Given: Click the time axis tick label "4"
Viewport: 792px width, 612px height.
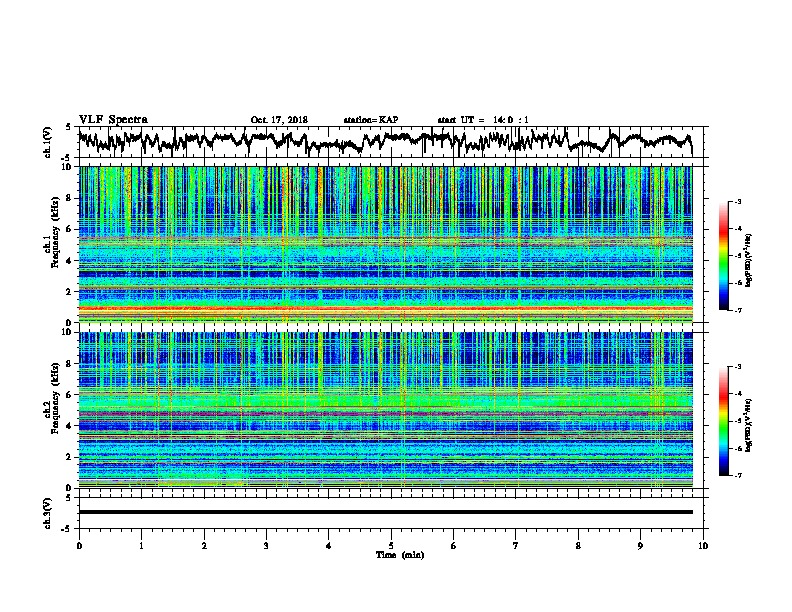Looking at the screenshot, I should 329,546.
